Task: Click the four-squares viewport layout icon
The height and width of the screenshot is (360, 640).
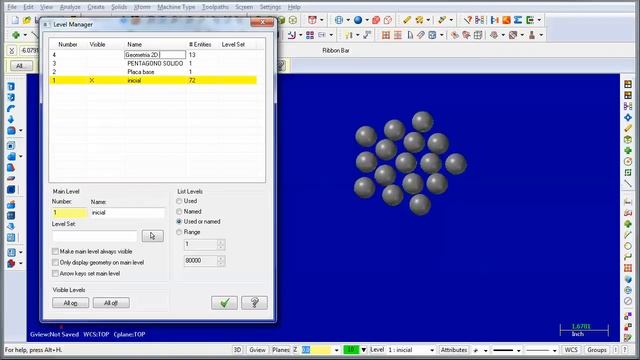Action: pyautogui.click(x=310, y=35)
